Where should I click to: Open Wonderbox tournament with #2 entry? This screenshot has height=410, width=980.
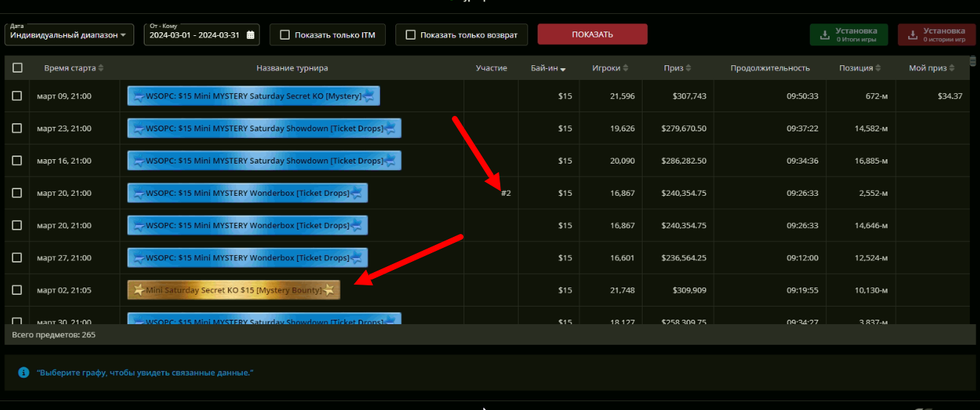pos(247,193)
